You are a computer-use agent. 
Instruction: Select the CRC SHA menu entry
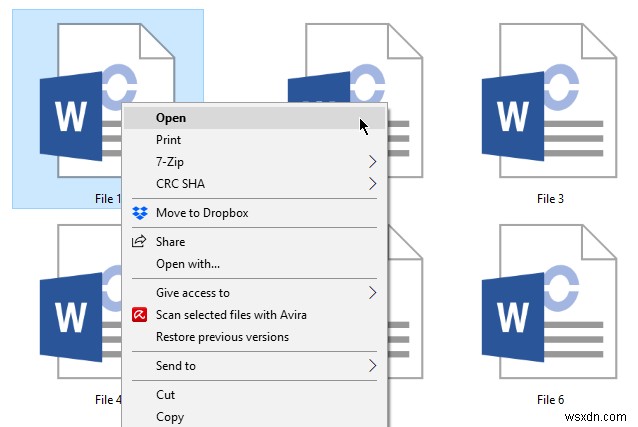coord(255,184)
